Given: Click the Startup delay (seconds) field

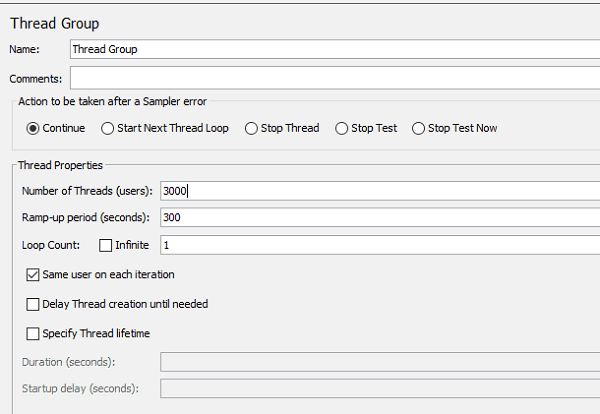Looking at the screenshot, I should click(380, 388).
